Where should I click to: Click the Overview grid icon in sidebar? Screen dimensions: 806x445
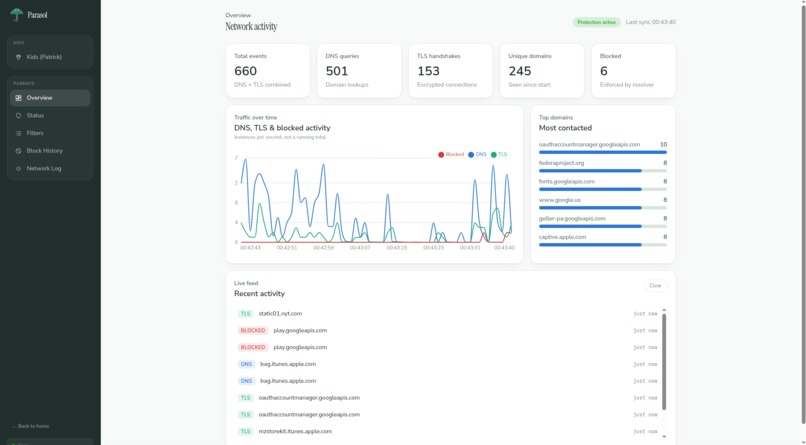coord(19,98)
